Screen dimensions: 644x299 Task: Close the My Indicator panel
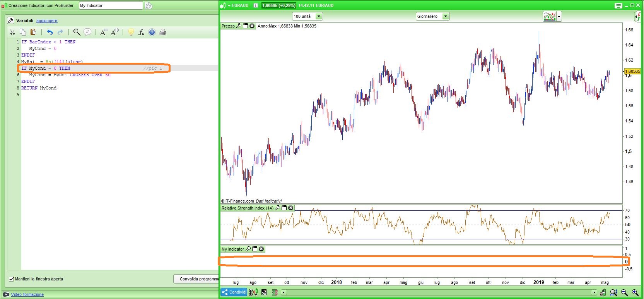point(261,249)
